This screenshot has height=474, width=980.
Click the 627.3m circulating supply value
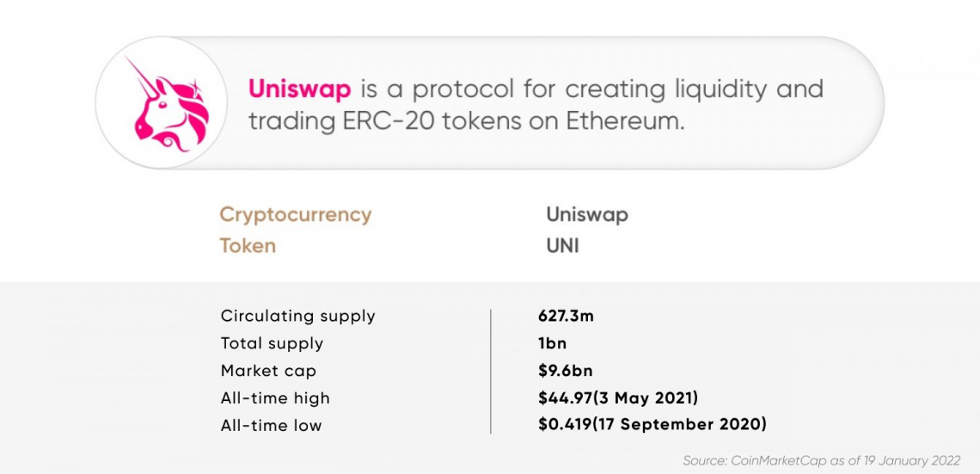click(566, 316)
